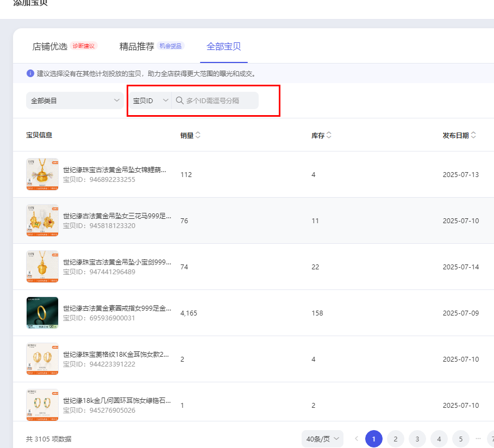Click the 机会货品 badge
The width and height of the screenshot is (494, 448).
click(171, 46)
